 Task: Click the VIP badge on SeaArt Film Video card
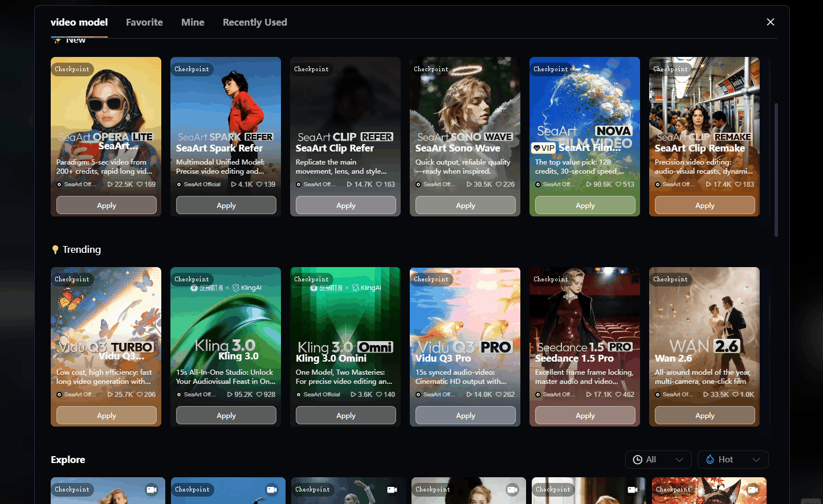[543, 147]
